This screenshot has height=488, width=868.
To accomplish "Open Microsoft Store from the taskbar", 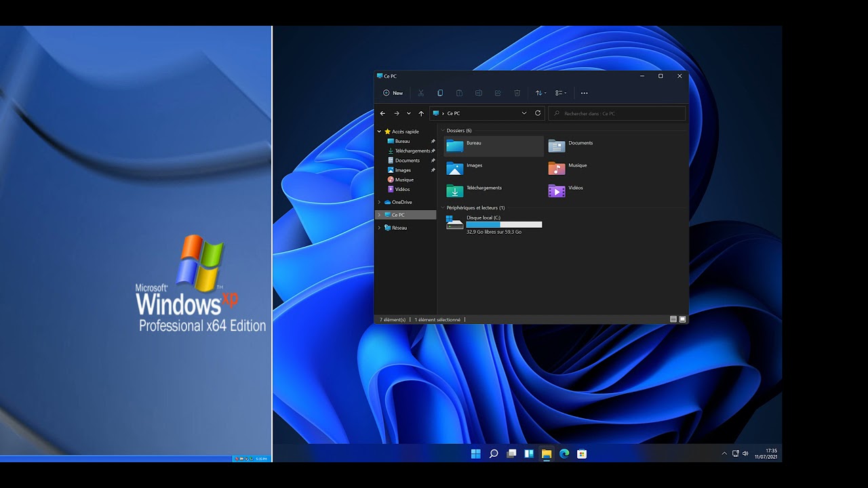I will pyautogui.click(x=582, y=453).
